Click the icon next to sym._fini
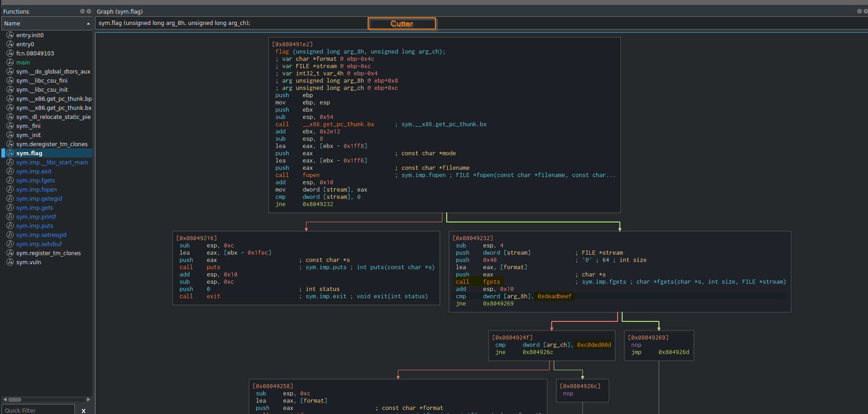 (x=10, y=126)
